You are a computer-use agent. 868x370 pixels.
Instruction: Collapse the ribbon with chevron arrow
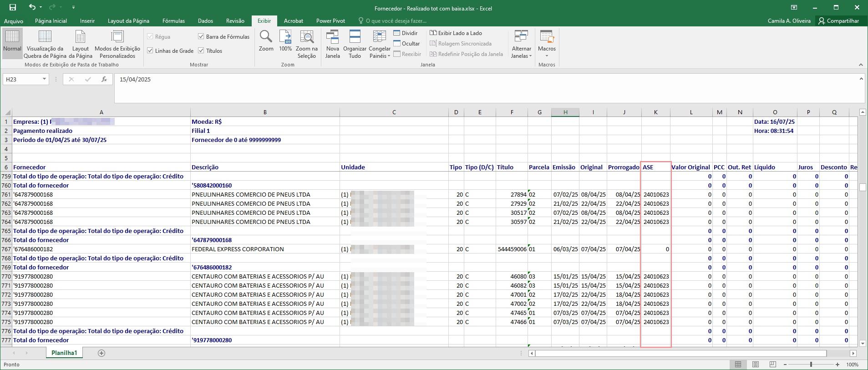tap(861, 65)
